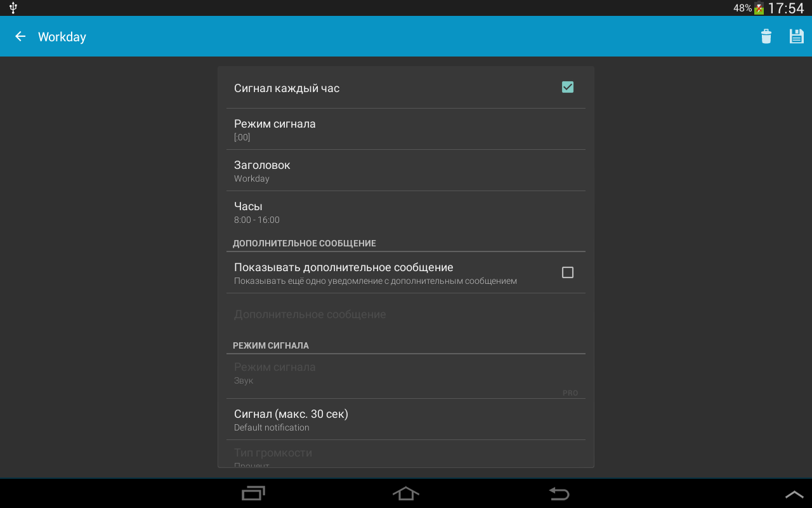
Task: Tap the disabled "Дополнительное сообщение" field
Action: [x=406, y=315]
